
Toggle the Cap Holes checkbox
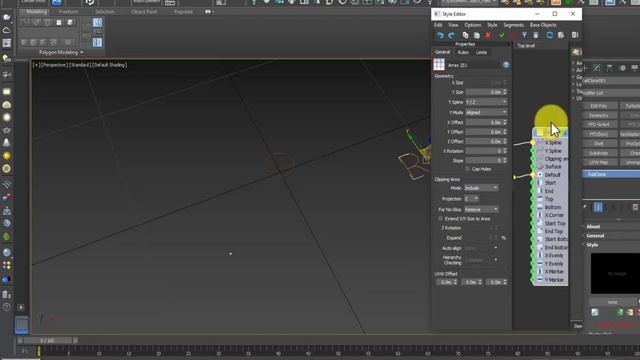coord(468,169)
